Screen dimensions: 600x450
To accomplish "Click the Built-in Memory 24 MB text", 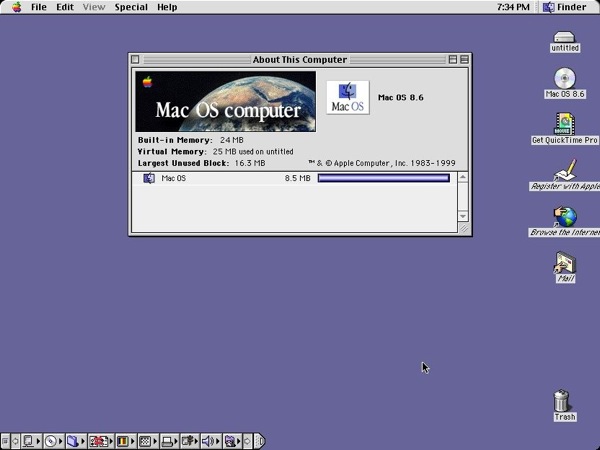I will pyautogui.click(x=191, y=140).
